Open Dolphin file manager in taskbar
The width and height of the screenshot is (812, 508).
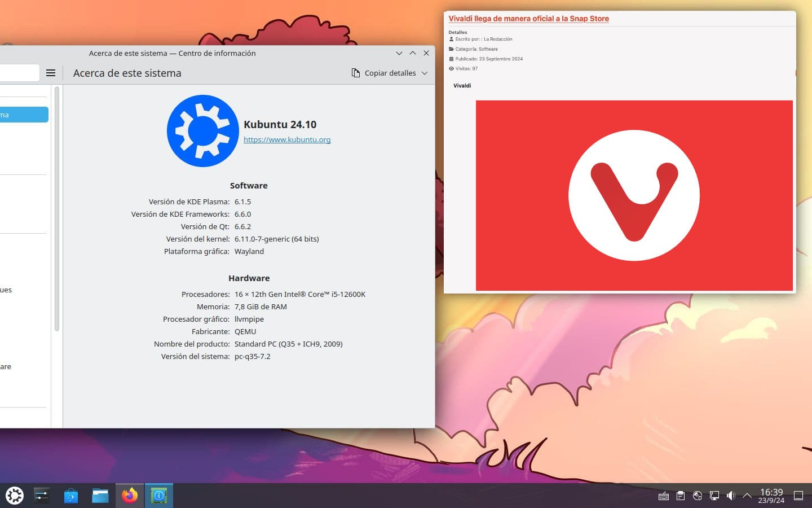100,496
